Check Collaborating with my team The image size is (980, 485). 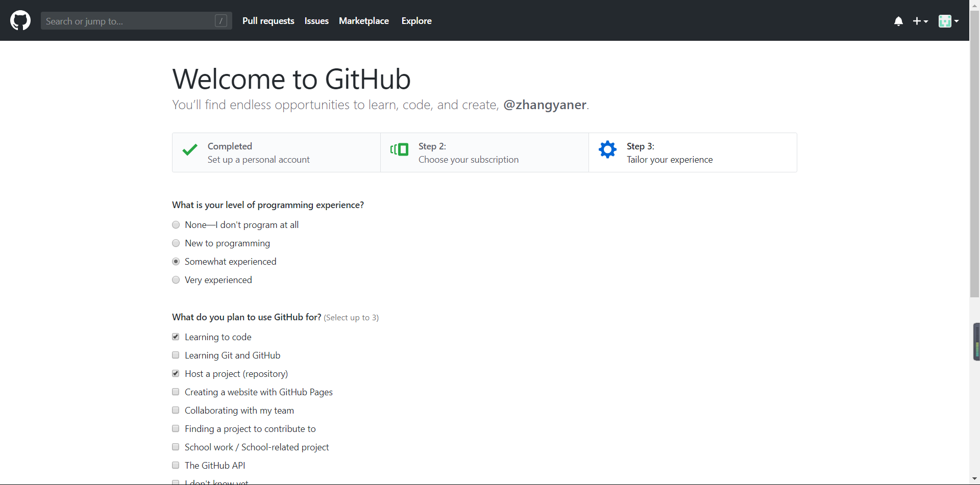click(176, 410)
